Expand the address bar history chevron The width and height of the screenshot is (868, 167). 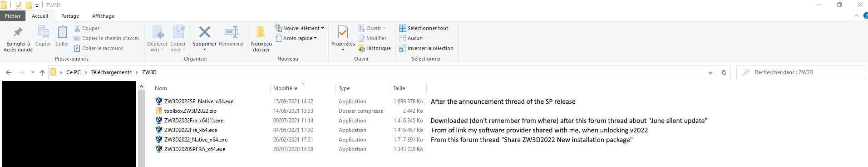(x=710, y=72)
